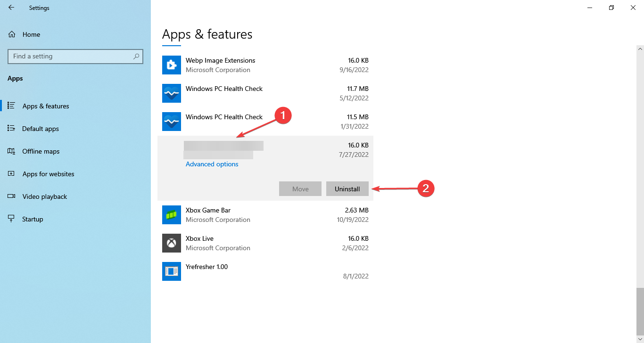644x343 pixels.
Task: Open Offline maps settings page
Action: (x=41, y=151)
